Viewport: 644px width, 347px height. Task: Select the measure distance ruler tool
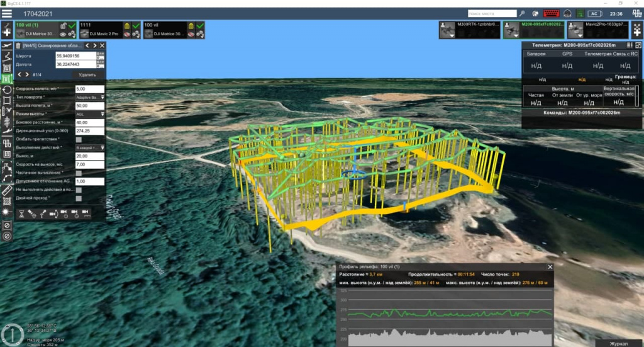tap(7, 190)
